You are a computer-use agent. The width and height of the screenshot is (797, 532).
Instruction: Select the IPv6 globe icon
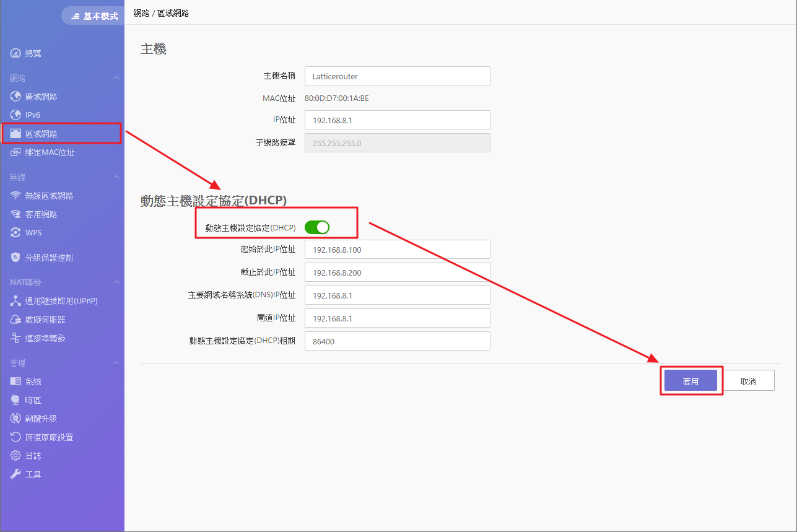point(15,115)
